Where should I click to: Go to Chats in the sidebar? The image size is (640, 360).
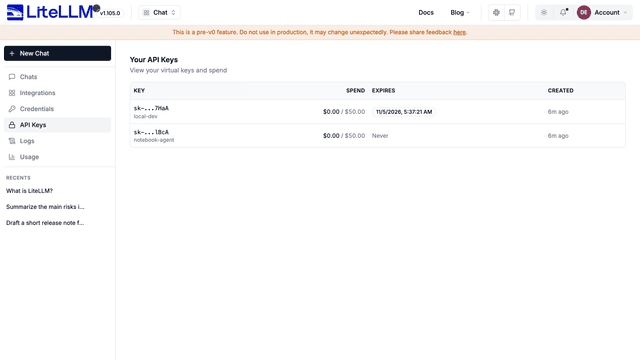[58, 77]
